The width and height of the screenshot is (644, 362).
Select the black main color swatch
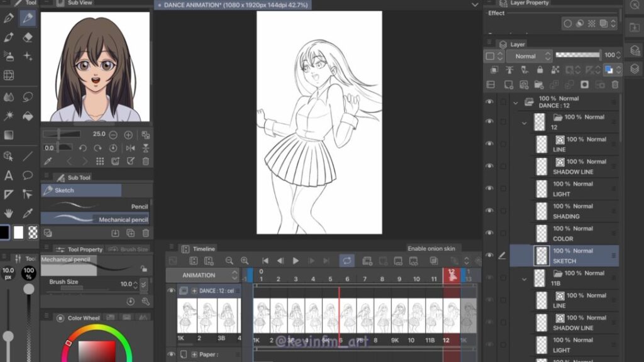tap(4, 233)
